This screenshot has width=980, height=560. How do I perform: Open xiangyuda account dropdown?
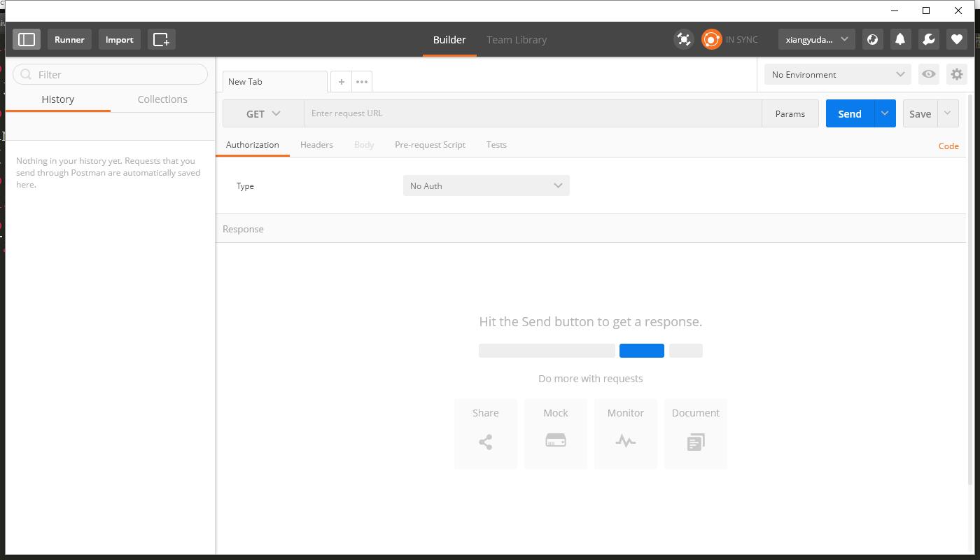point(817,39)
